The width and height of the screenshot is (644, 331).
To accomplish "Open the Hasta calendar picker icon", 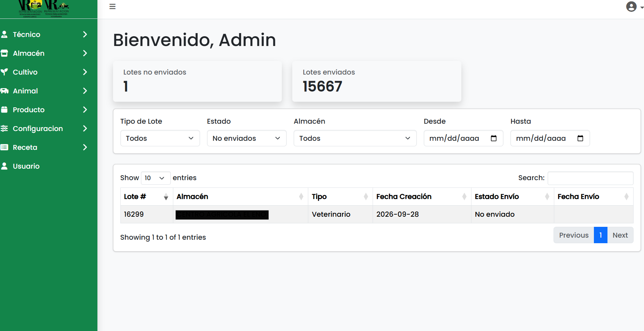I will pos(580,138).
